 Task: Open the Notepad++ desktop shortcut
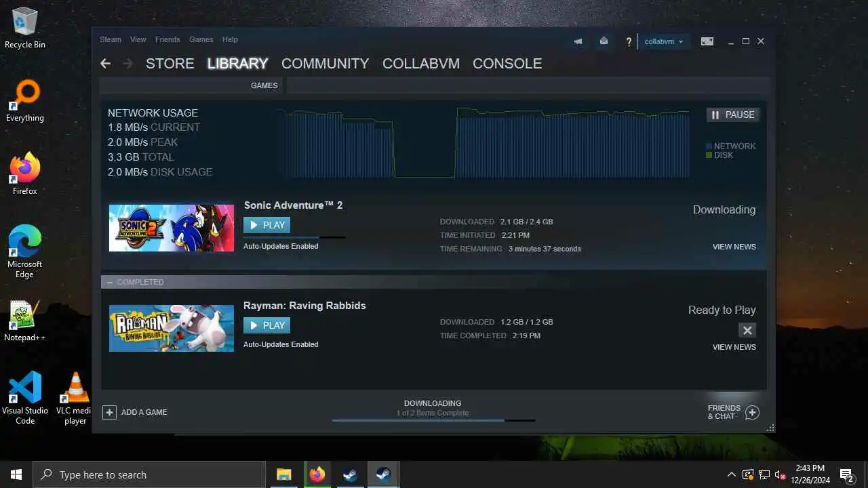[25, 321]
